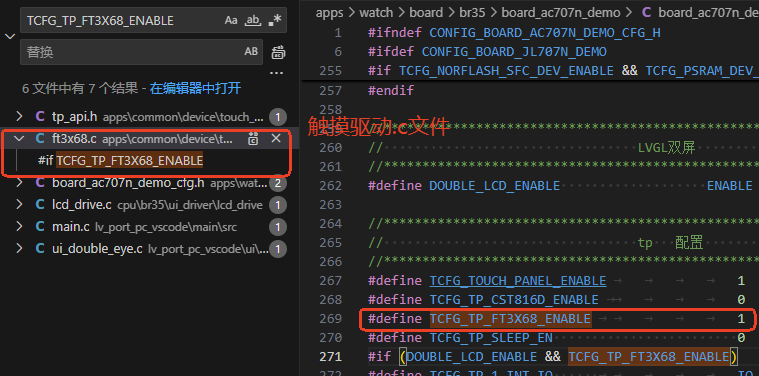Click value 0 on line 268
759x376 pixels.
[741, 300]
